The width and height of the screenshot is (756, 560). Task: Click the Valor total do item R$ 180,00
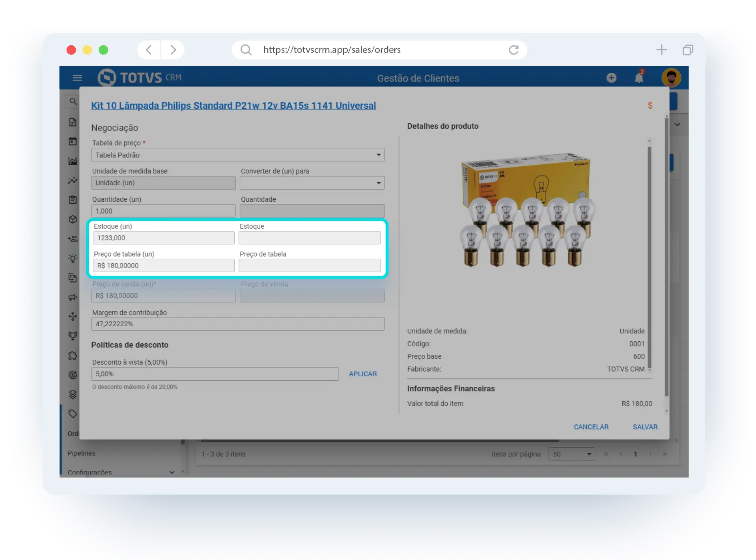click(x=637, y=404)
